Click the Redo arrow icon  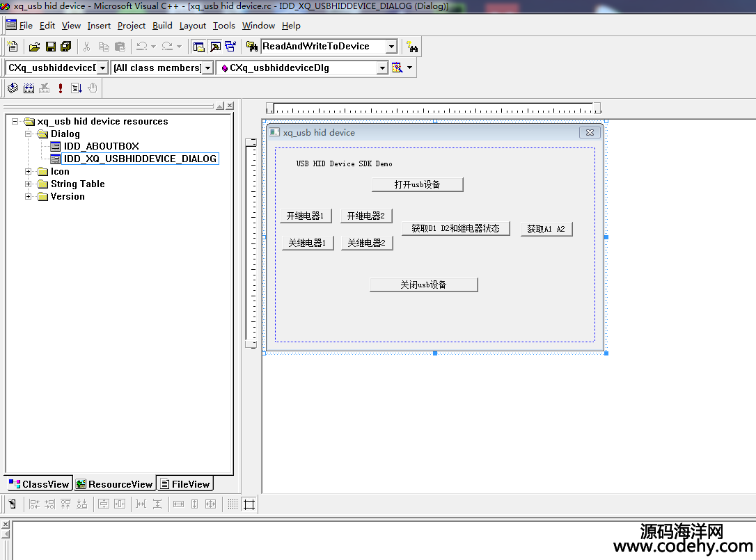(x=167, y=47)
